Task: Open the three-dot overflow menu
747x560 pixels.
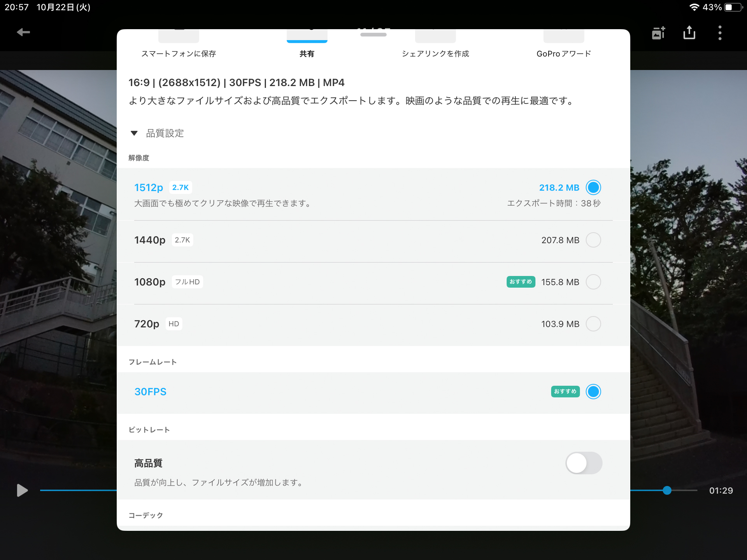Action: tap(719, 33)
